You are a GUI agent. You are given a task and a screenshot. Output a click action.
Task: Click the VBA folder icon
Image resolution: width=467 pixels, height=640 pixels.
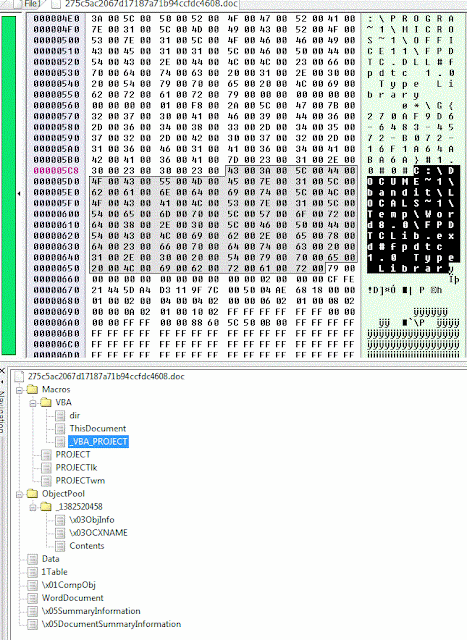46,402
